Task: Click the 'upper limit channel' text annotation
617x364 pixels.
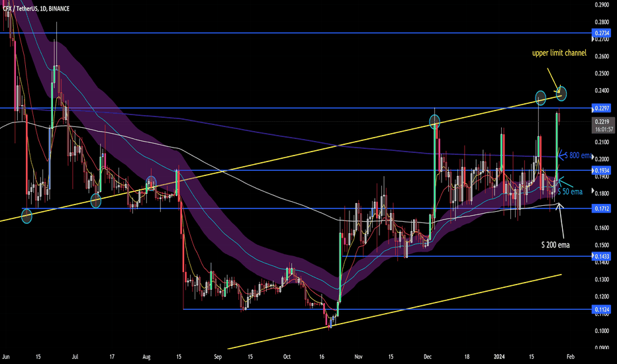Action: point(559,53)
